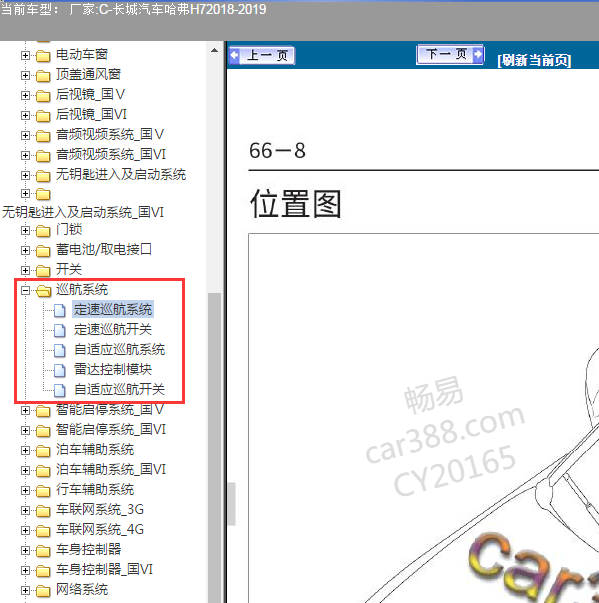This screenshot has width=599, height=603.
Task: Select the 智能启停系统_国VI label
Action: [111, 429]
